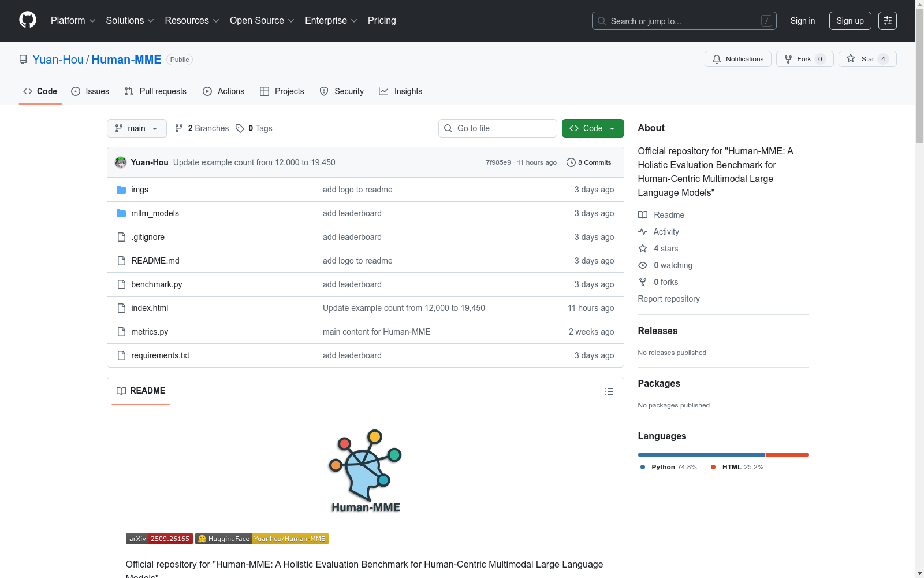Click the Sign up button

[x=850, y=21]
